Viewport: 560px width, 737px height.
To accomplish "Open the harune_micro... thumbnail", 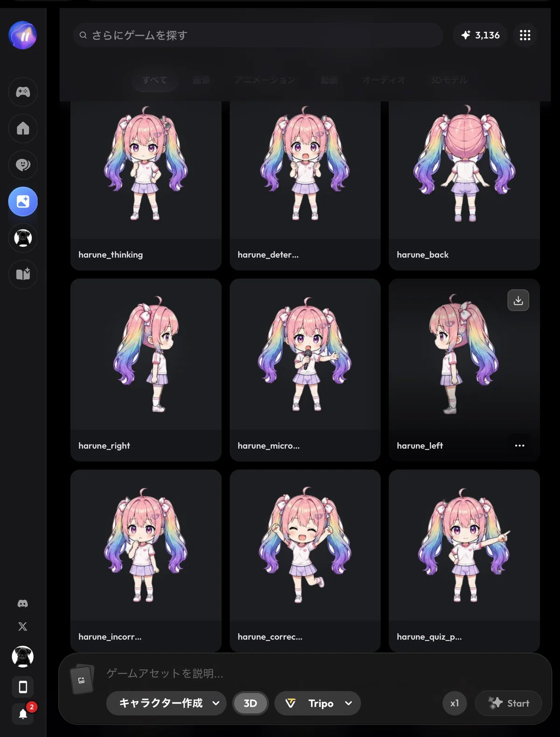I will pyautogui.click(x=305, y=355).
